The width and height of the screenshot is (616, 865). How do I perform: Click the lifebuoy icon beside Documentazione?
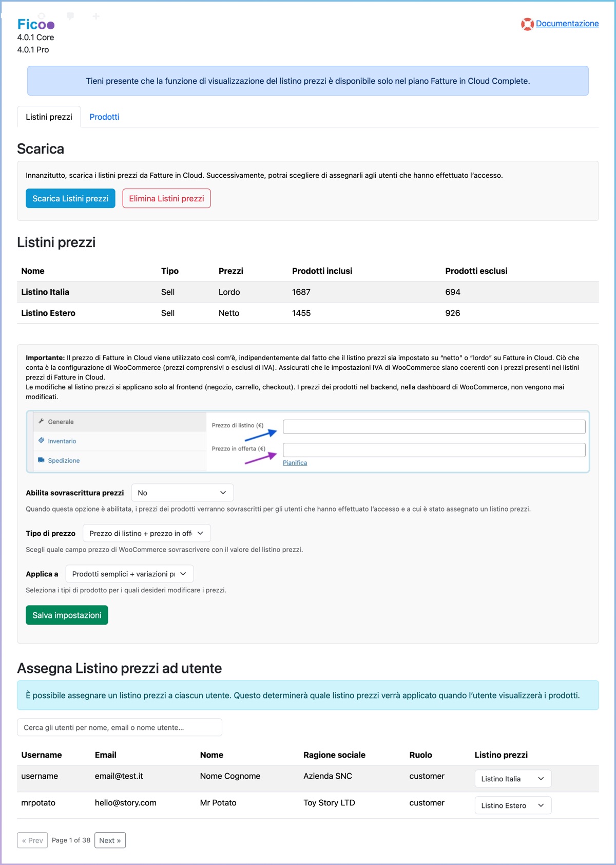pyautogui.click(x=527, y=24)
